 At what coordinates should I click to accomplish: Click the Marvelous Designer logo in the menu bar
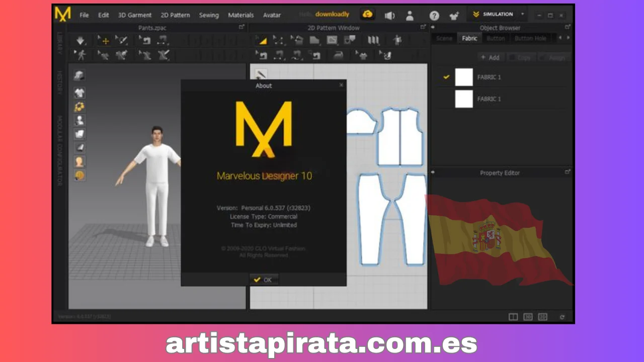point(63,15)
